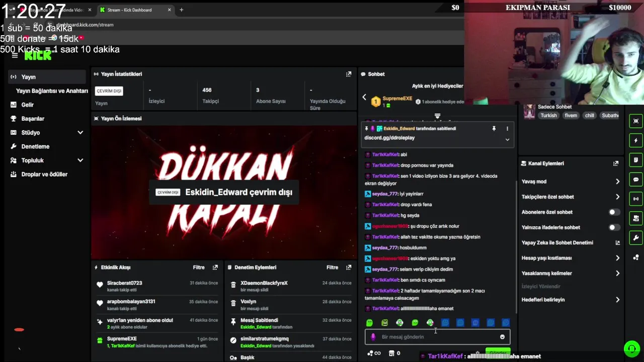Click the Turkish stream tag
The image size is (644, 362).
click(549, 116)
